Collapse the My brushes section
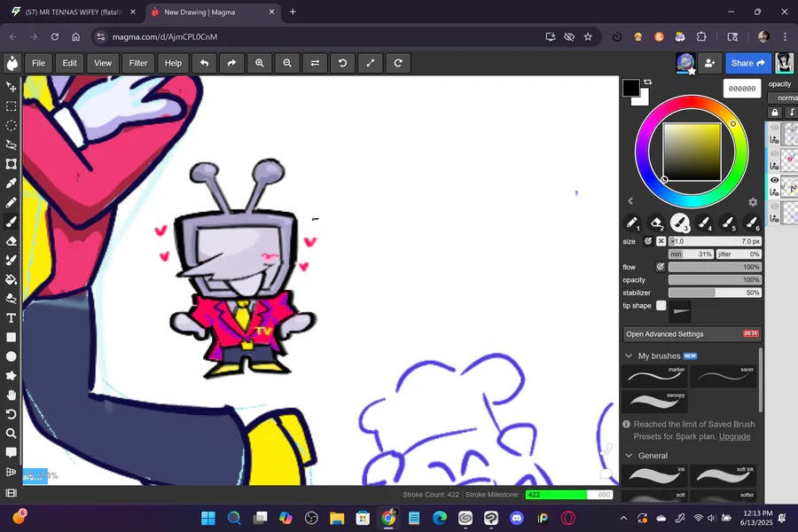 pyautogui.click(x=629, y=356)
